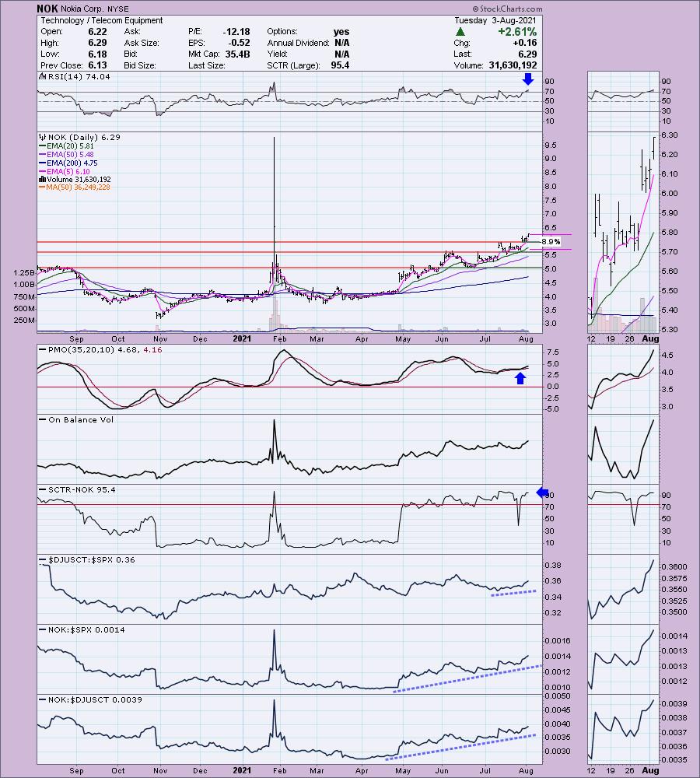Click the P/E value -12.18

[x=236, y=31]
